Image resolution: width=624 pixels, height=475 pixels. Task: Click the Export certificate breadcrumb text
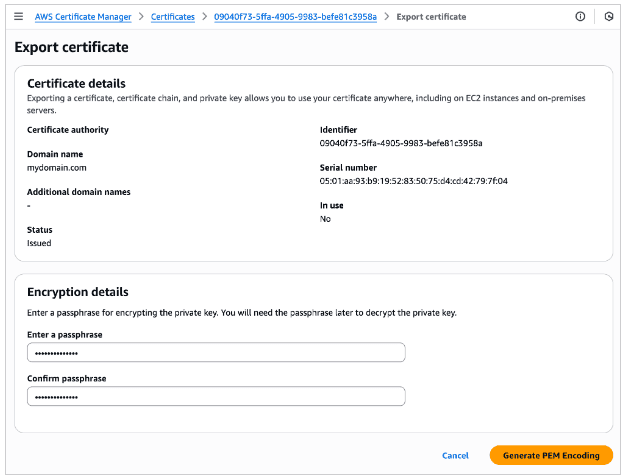(x=431, y=17)
